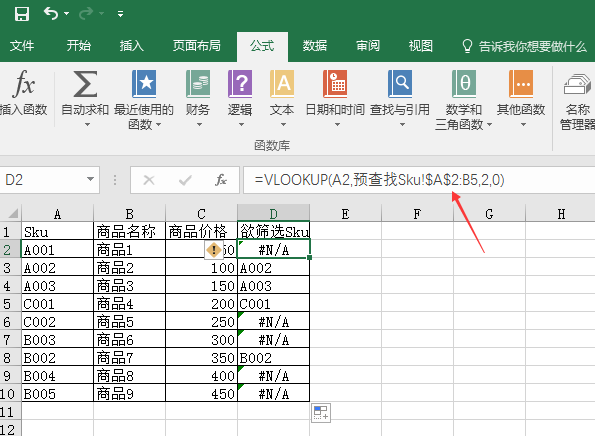Viewport: 595px width, 436px height.
Task: Select column D header
Action: click(x=274, y=214)
